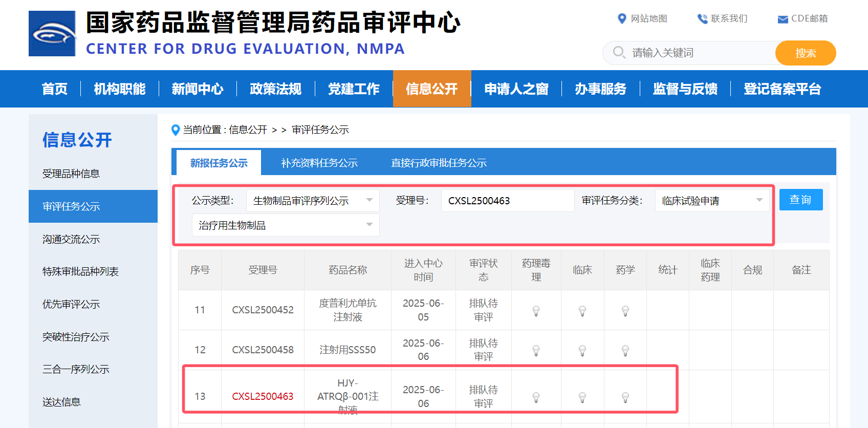Open 办事服务 menu item
Image resolution: width=868 pixels, height=428 pixels.
[x=600, y=89]
